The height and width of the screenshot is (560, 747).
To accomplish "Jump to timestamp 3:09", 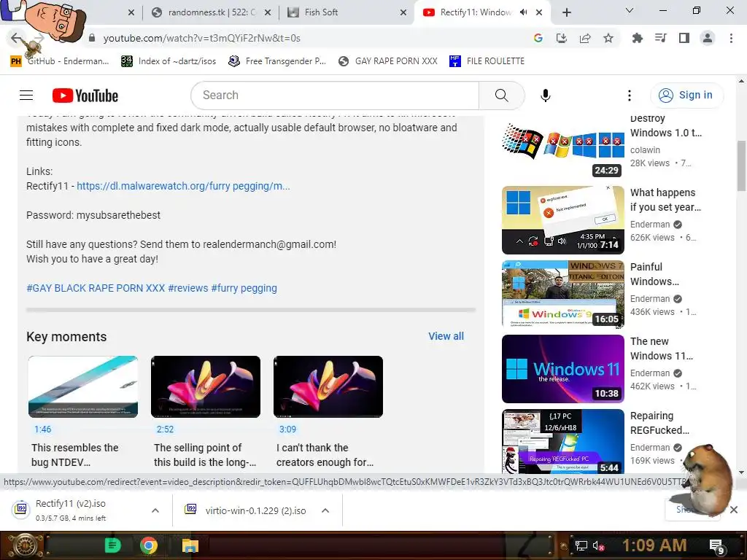I will 287,429.
